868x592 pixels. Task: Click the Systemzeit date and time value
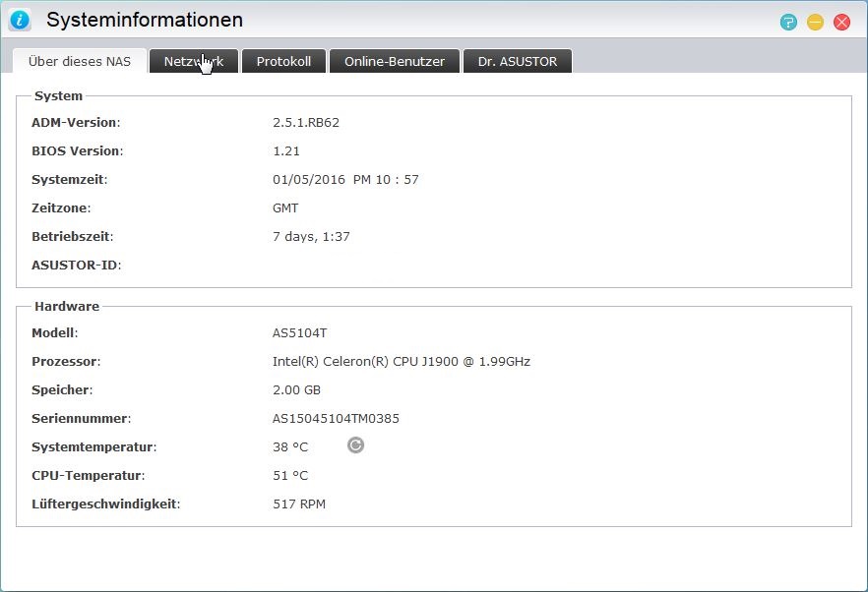tap(345, 180)
